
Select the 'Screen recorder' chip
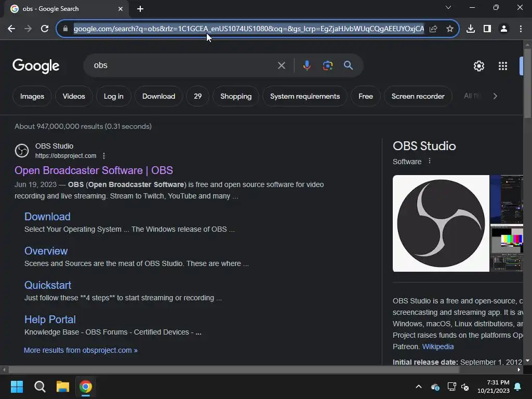click(418, 96)
